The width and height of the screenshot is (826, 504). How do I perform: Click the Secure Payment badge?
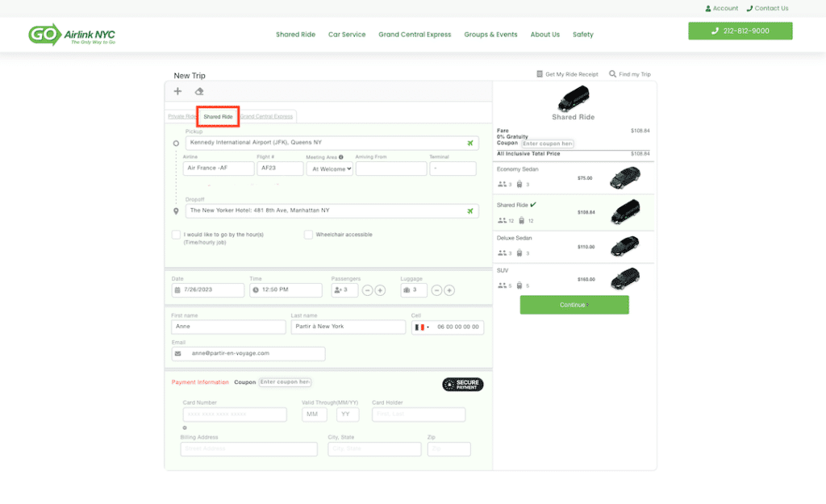click(463, 385)
